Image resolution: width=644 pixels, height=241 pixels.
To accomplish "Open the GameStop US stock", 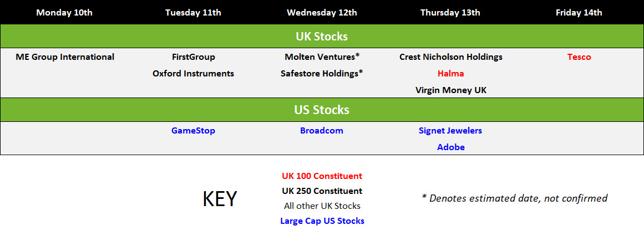I will click(x=193, y=131).
